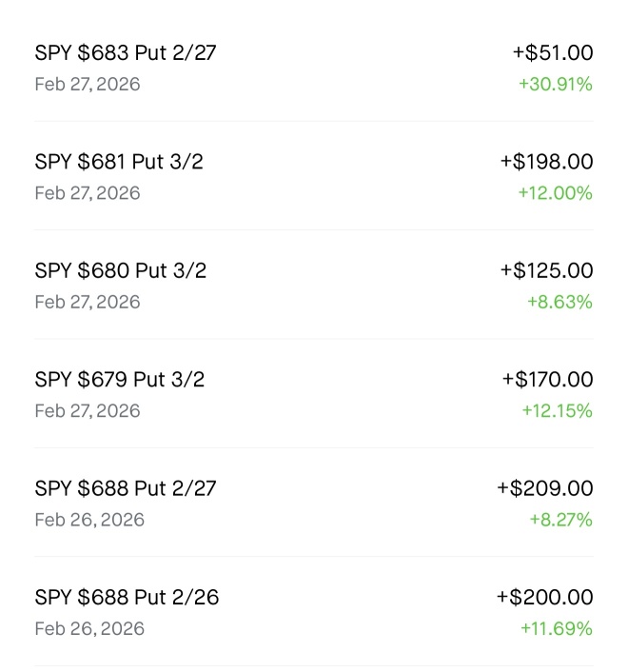This screenshot has height=672, width=628.
Task: Open the SPY $683 Put 2/27 trade
Action: pyautogui.click(x=314, y=68)
